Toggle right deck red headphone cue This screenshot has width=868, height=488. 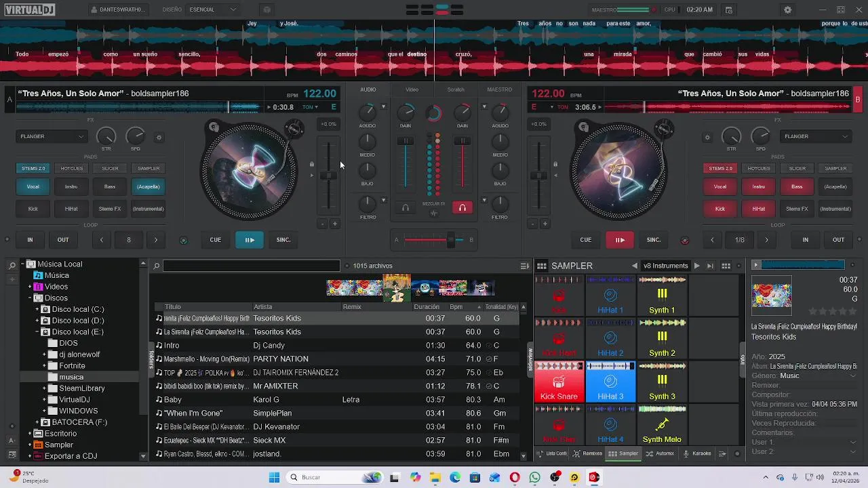tap(462, 208)
